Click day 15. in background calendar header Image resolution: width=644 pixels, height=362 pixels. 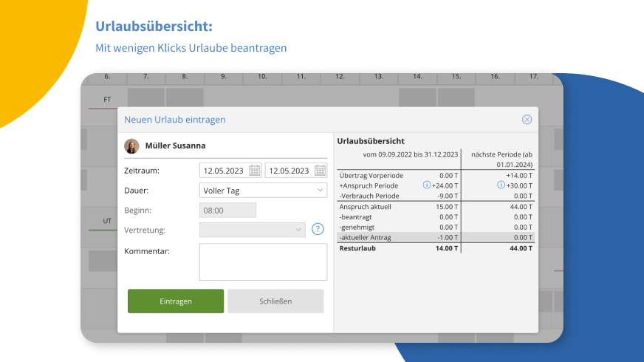tap(456, 76)
